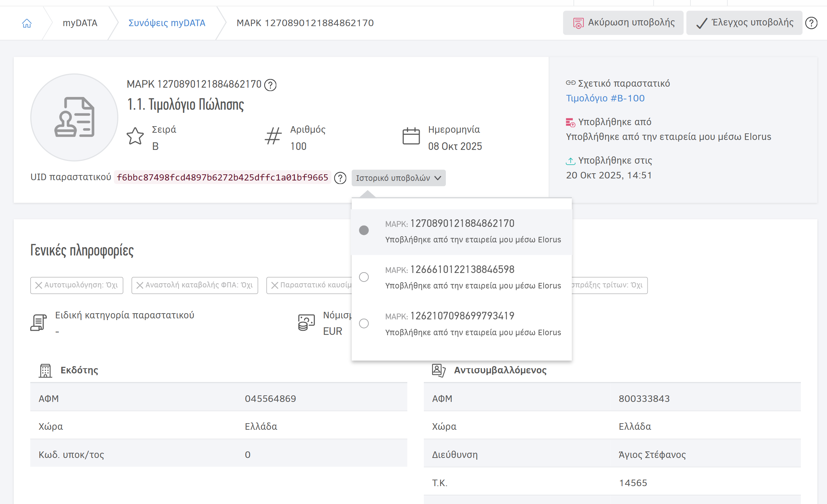
Task: Click the document stamp avatar icon
Action: point(74,117)
